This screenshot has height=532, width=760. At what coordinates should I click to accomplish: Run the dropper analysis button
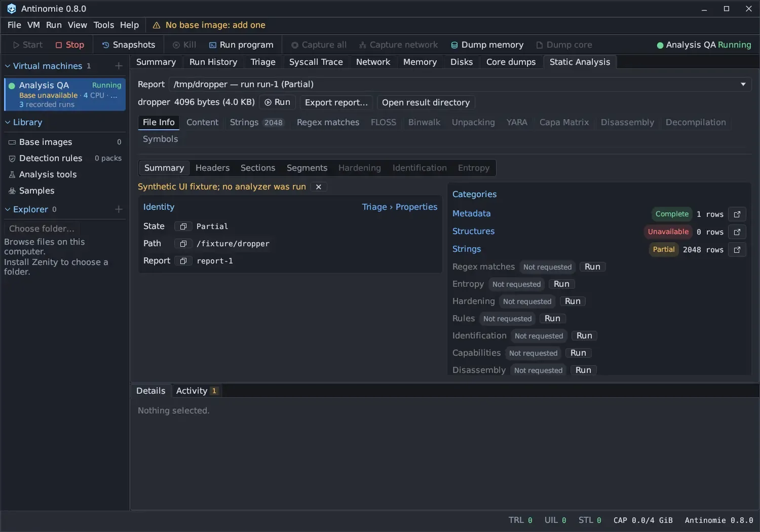click(x=278, y=102)
